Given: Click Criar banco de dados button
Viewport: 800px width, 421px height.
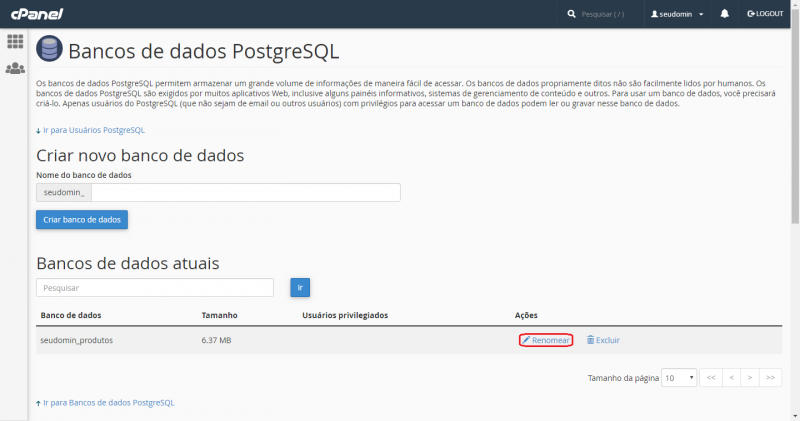Looking at the screenshot, I should tap(82, 219).
